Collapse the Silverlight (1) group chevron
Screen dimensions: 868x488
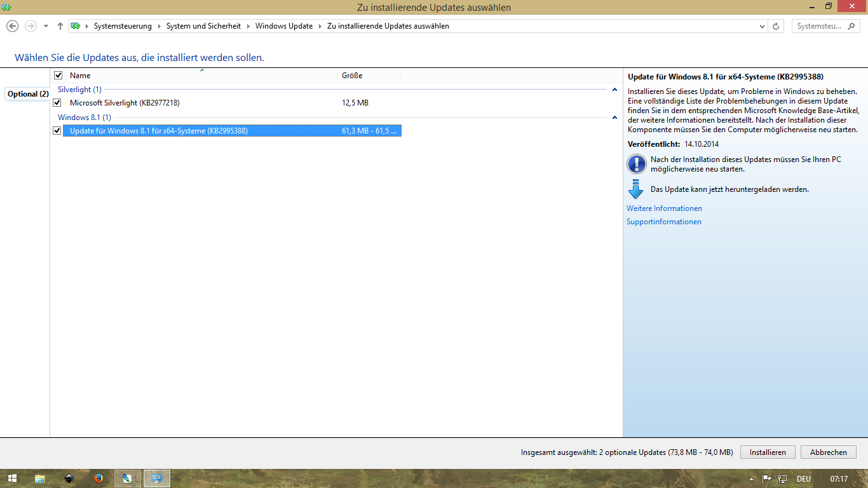[x=614, y=90]
